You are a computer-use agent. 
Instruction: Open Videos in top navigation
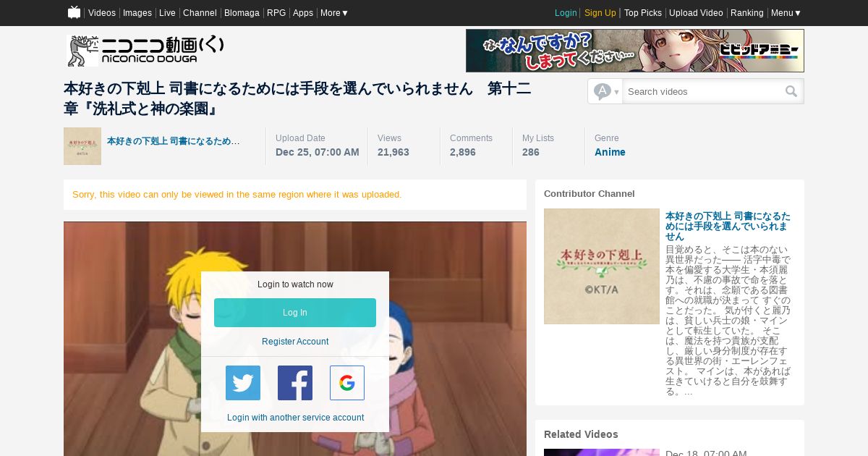click(x=102, y=13)
